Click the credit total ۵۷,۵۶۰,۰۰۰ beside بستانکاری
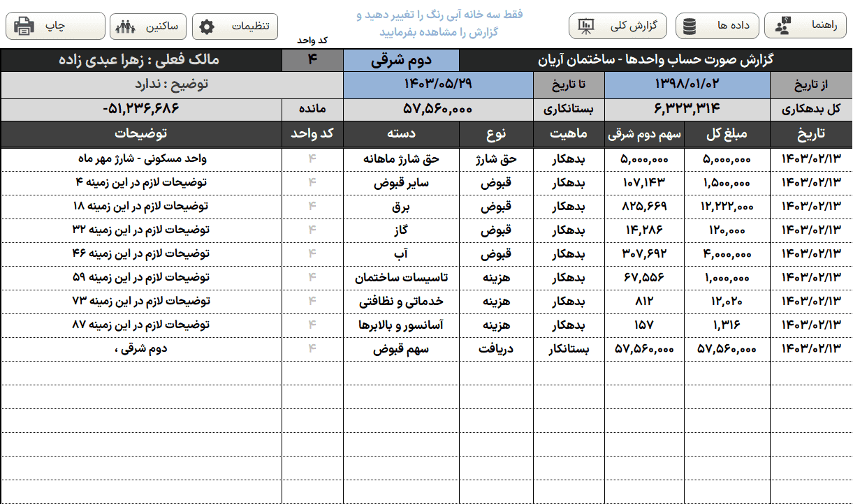 tap(438, 109)
